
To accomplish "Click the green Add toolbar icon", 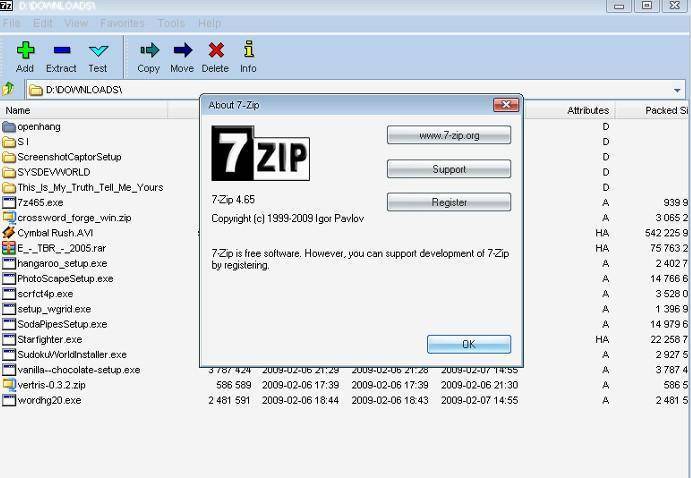I will (x=26, y=50).
